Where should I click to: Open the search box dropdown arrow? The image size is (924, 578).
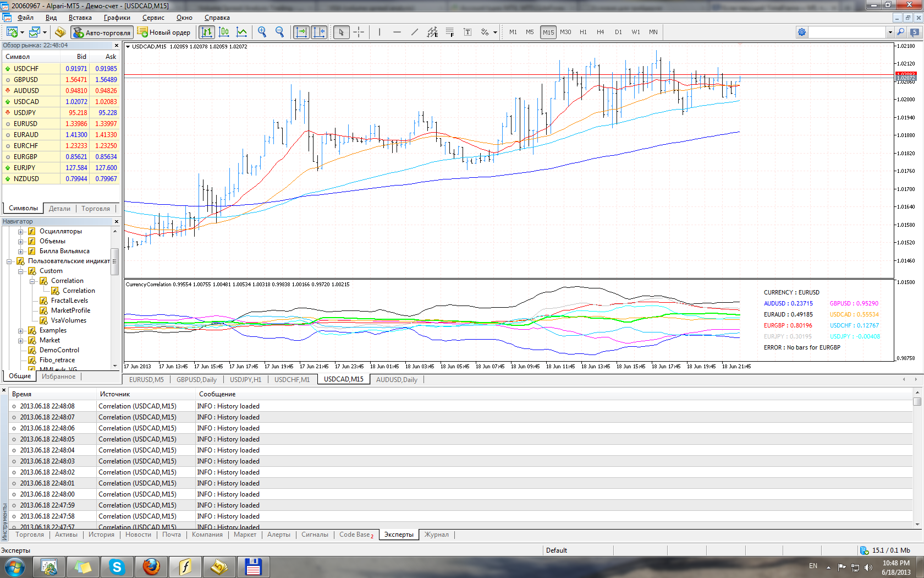890,32
